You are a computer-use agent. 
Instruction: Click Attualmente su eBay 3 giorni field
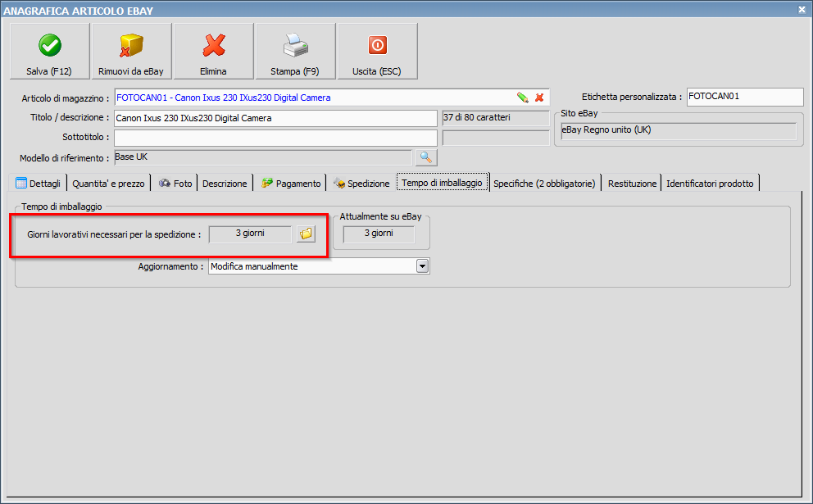click(379, 234)
